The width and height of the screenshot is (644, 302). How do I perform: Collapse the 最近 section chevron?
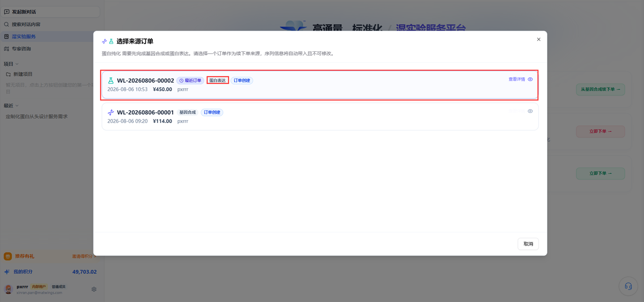click(17, 106)
